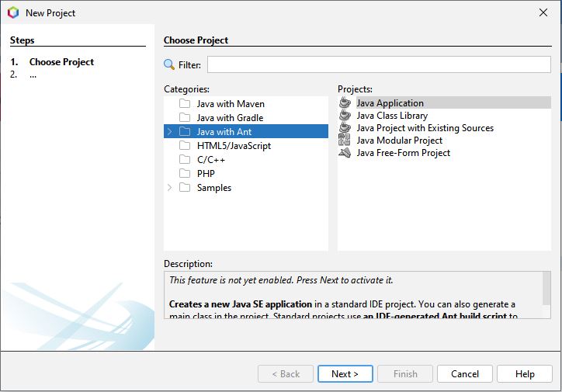Close the New Project dialog
The width and height of the screenshot is (562, 392).
(543, 12)
